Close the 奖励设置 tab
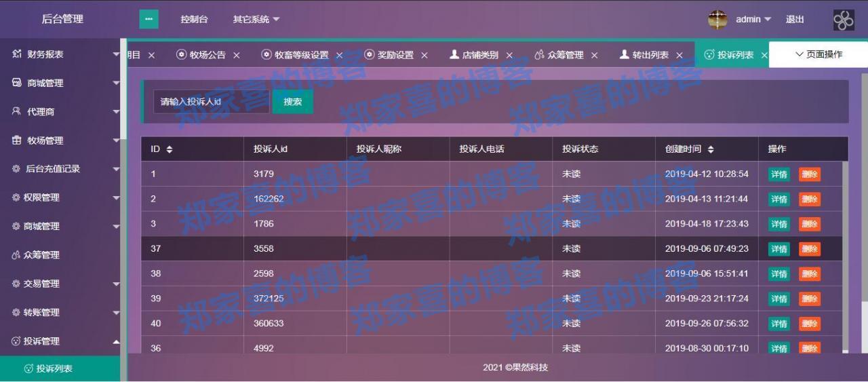The width and height of the screenshot is (868, 382). pos(424,55)
